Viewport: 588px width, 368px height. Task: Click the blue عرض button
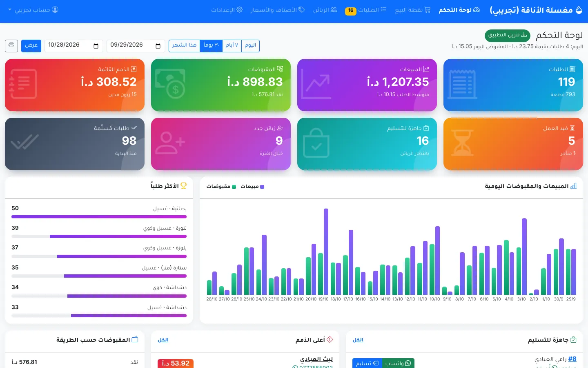pyautogui.click(x=31, y=45)
